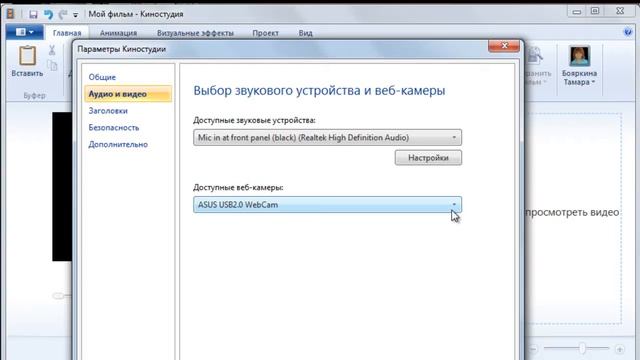640x360 pixels.
Task: Click the Copy icon in clipboard group
Action: point(52,65)
